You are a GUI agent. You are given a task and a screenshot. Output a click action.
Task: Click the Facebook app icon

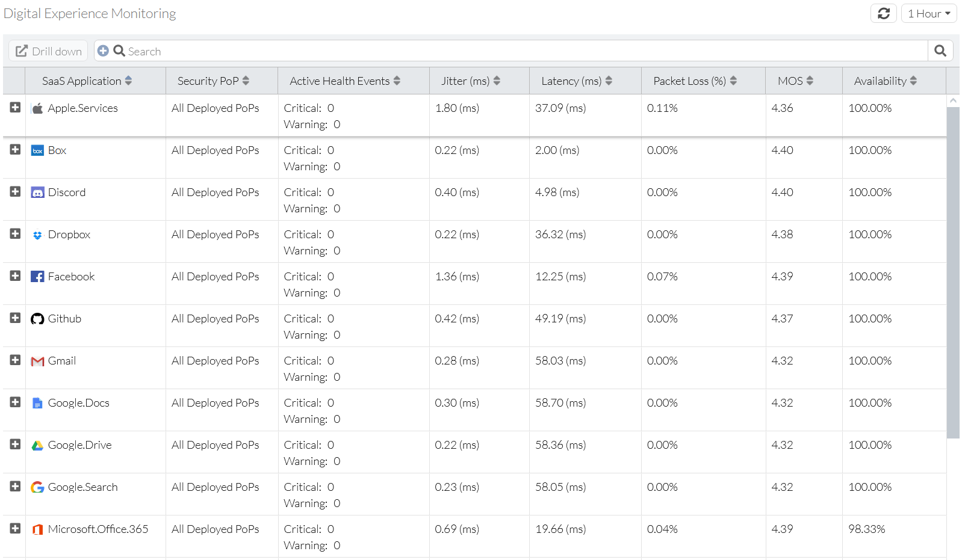point(37,277)
